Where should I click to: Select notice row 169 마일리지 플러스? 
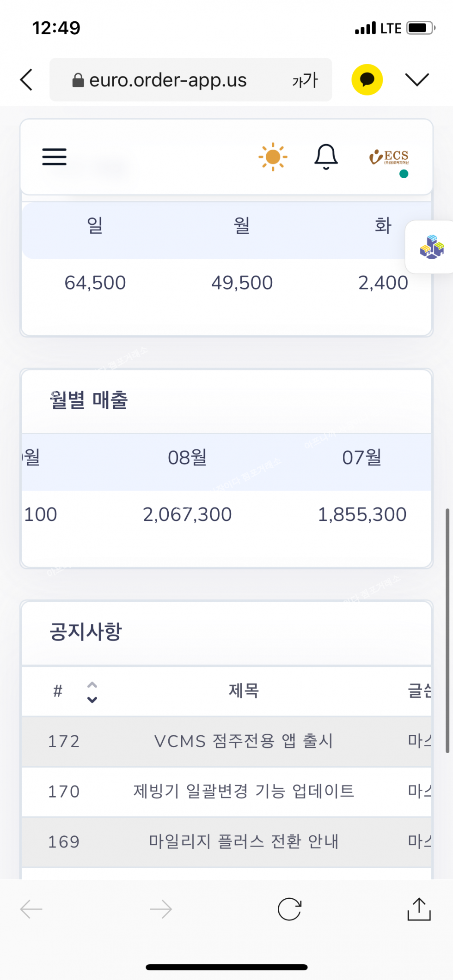tap(244, 841)
